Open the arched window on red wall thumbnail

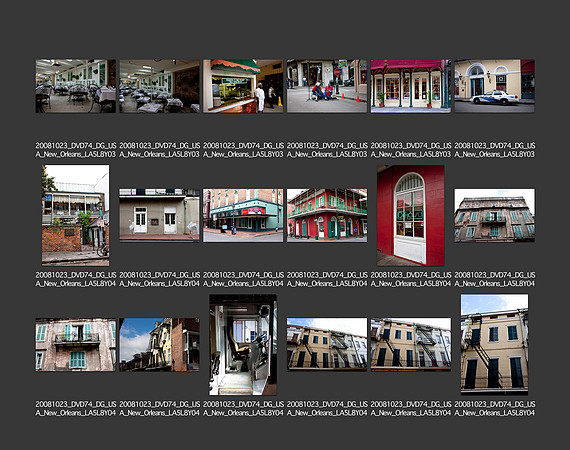411,216
